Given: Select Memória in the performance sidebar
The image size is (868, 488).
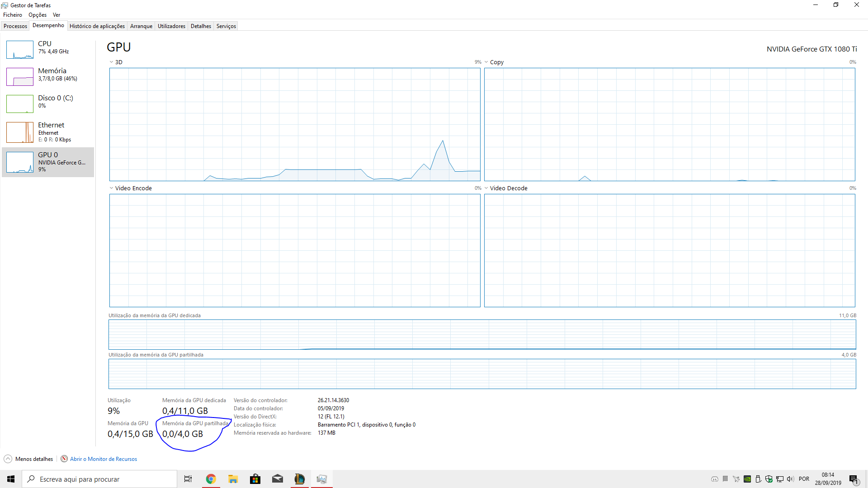Looking at the screenshot, I should tap(48, 76).
